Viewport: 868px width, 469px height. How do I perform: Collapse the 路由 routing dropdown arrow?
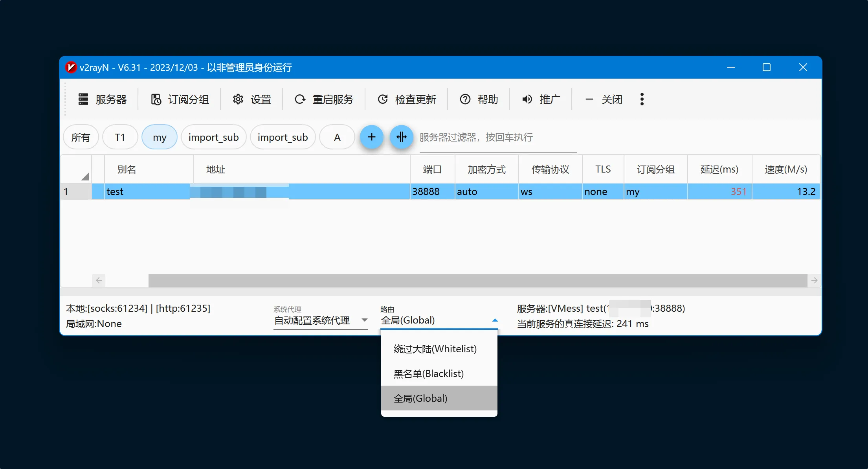[x=495, y=320]
